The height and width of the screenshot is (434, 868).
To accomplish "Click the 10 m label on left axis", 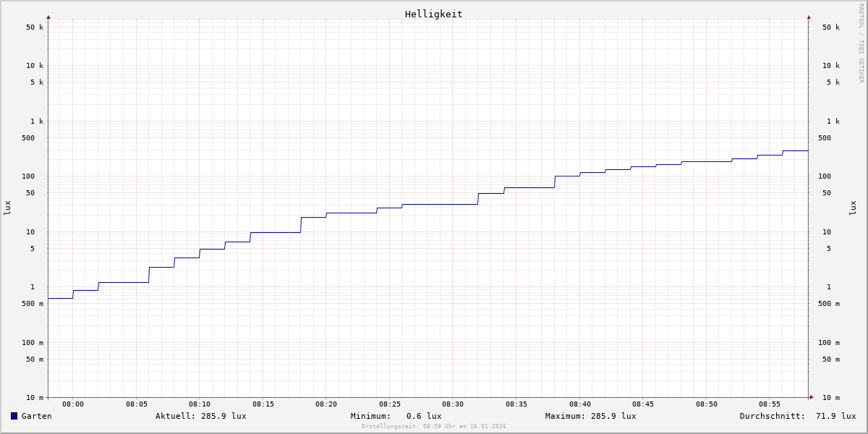I will click(35, 398).
